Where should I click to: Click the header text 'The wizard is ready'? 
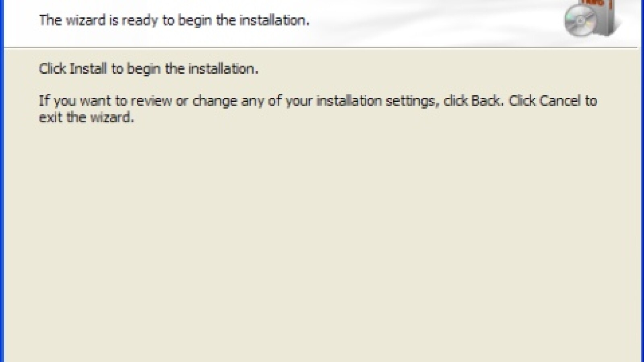(174, 20)
